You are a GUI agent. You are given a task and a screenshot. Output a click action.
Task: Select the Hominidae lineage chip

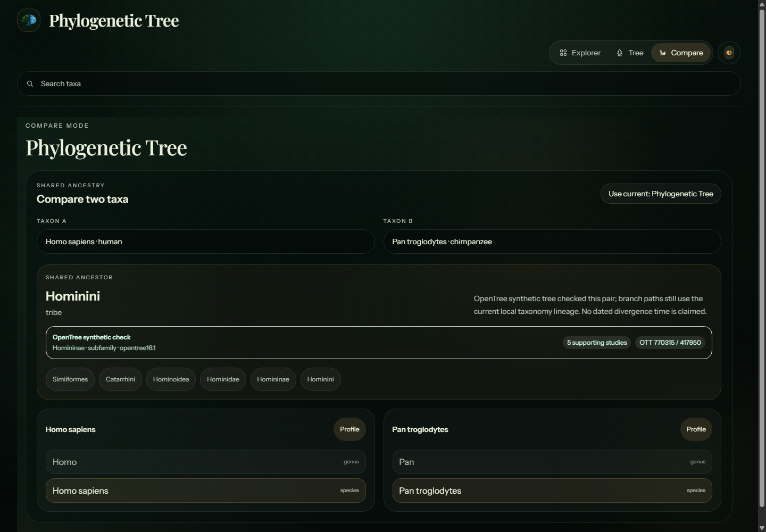(223, 379)
